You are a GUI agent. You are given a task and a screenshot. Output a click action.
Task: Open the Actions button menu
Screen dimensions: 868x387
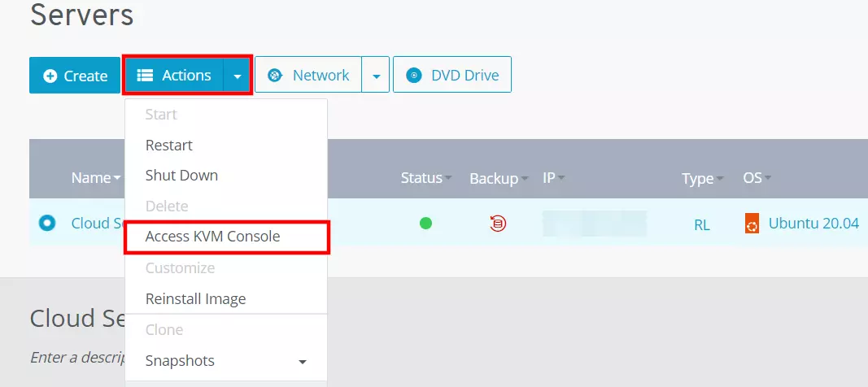coord(174,75)
